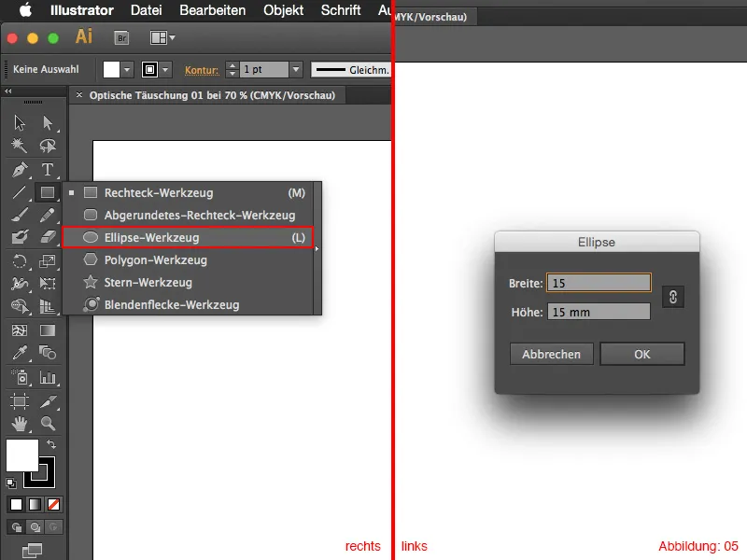
Task: Select the Blend tool
Action: [x=48, y=353]
